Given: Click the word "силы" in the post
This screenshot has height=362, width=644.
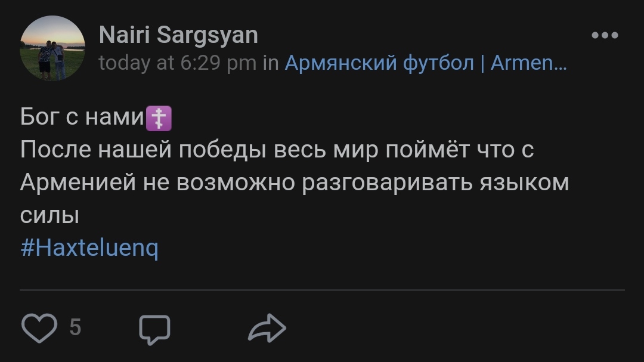Looking at the screenshot, I should [49, 215].
